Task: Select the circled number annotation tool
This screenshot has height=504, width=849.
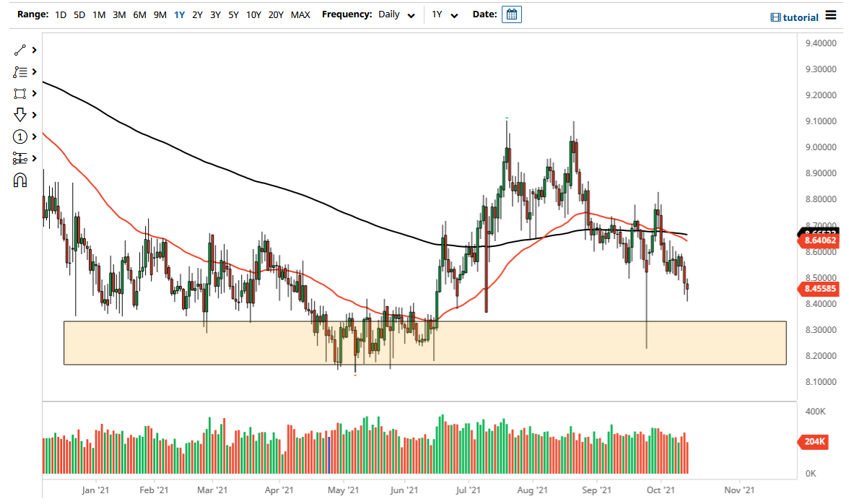Action: point(20,136)
